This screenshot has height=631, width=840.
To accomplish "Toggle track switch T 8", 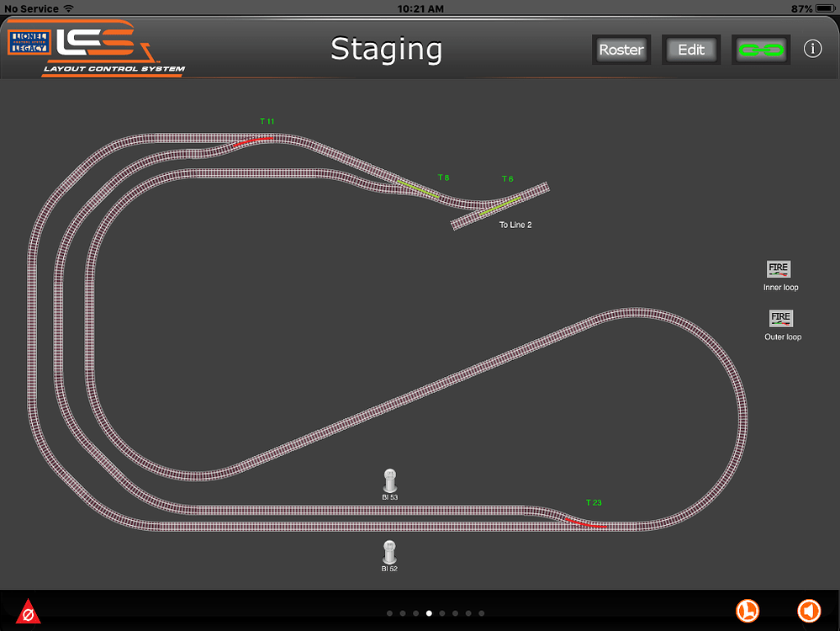I will (x=418, y=188).
